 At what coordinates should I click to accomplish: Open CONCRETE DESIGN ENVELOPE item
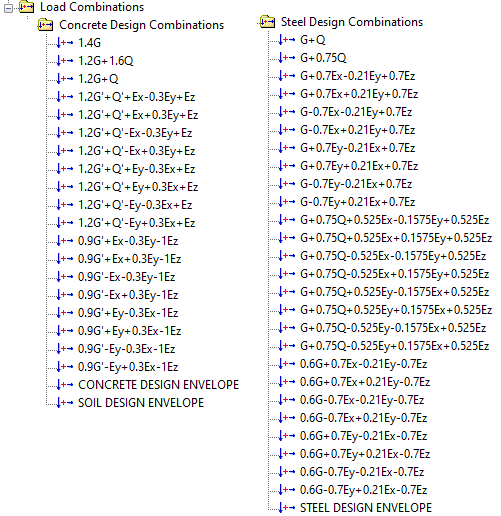[x=158, y=385]
